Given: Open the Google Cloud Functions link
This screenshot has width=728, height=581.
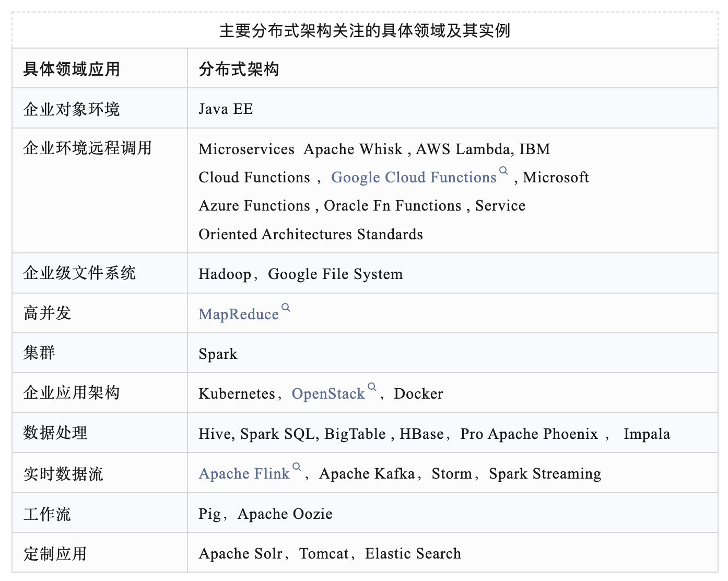Looking at the screenshot, I should point(414,178).
